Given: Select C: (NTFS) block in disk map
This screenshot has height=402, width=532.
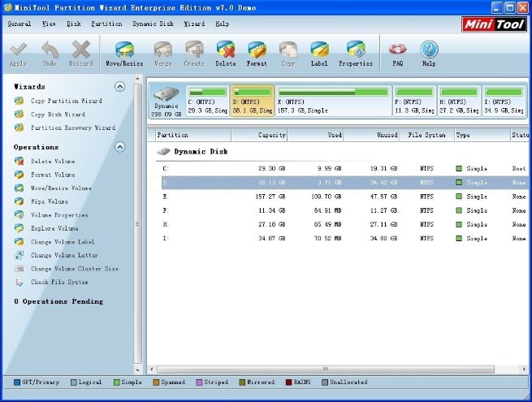Looking at the screenshot, I should coord(208,101).
